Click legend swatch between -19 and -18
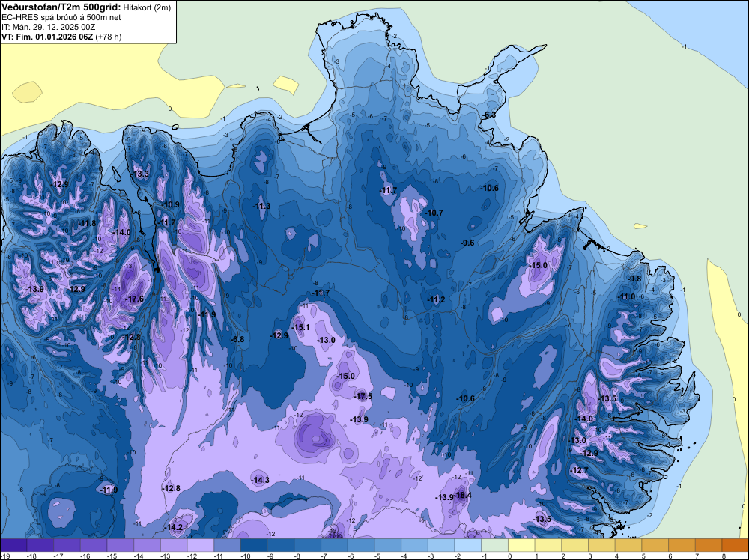Image resolution: width=749 pixels, height=560 pixels. click(x=13, y=545)
